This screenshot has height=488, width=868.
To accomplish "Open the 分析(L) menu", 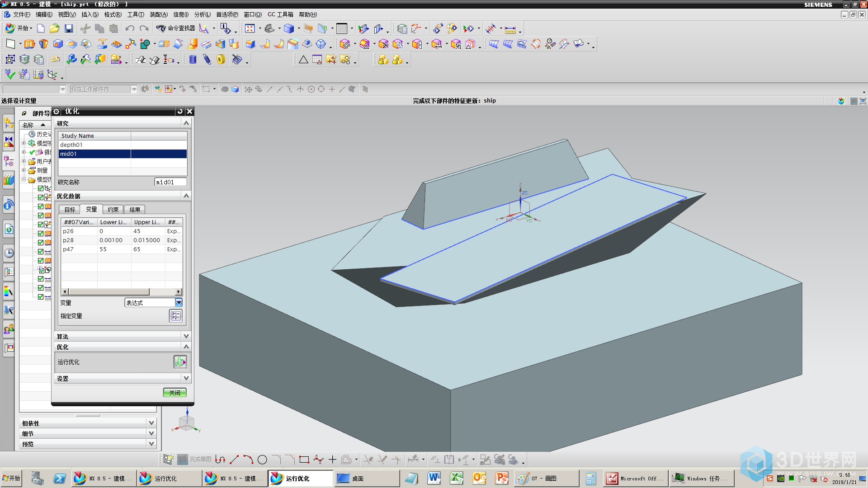I will 203,14.
